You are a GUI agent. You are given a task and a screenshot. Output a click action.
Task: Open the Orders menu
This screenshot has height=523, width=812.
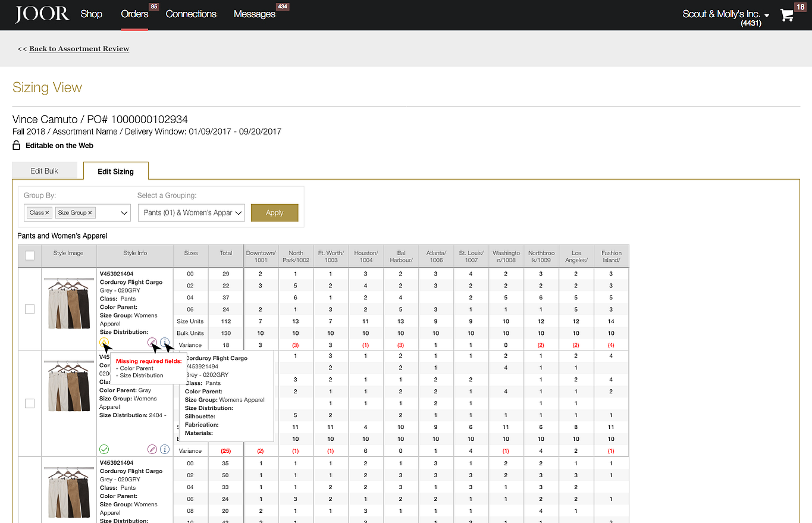(134, 14)
